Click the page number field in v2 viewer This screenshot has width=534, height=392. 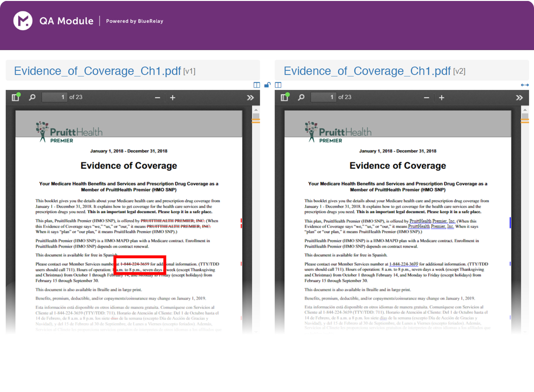click(x=323, y=98)
